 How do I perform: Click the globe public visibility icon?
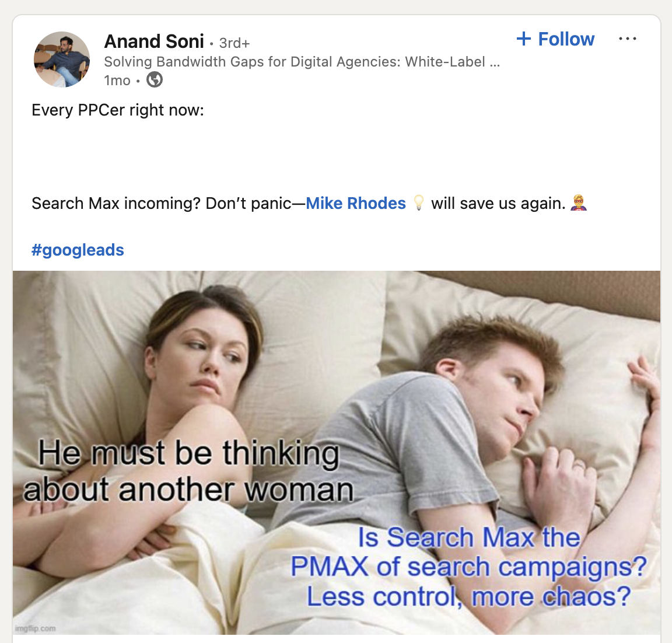pyautogui.click(x=154, y=80)
